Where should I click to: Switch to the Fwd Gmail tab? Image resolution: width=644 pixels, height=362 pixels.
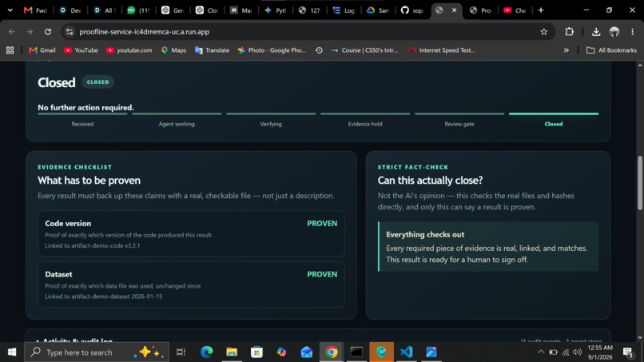[x=35, y=10]
